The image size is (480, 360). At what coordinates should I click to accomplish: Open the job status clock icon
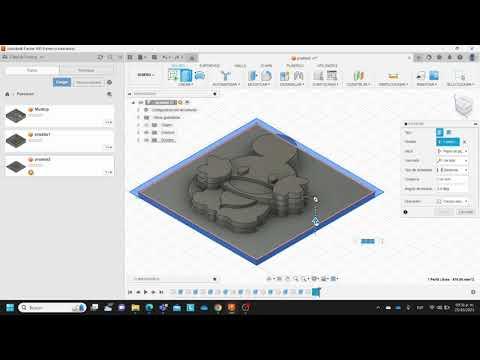439,57
